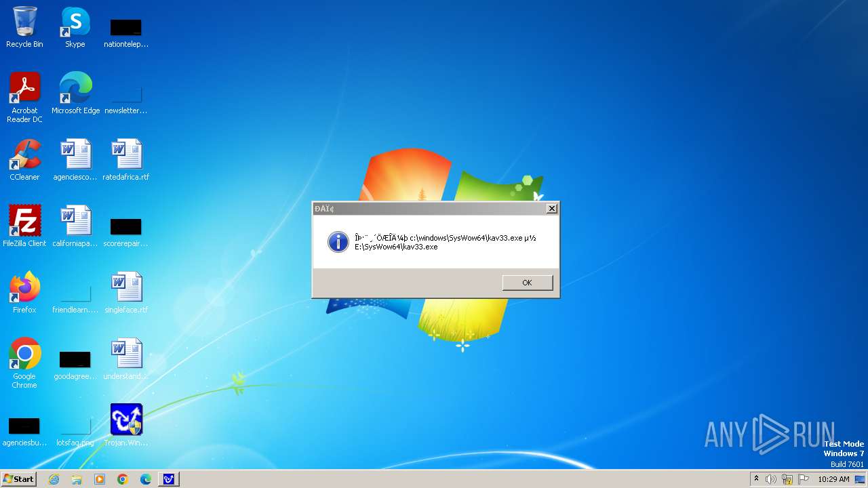Viewport: 868px width, 488px height.
Task: Select the understand... Word document
Action: (x=126, y=359)
